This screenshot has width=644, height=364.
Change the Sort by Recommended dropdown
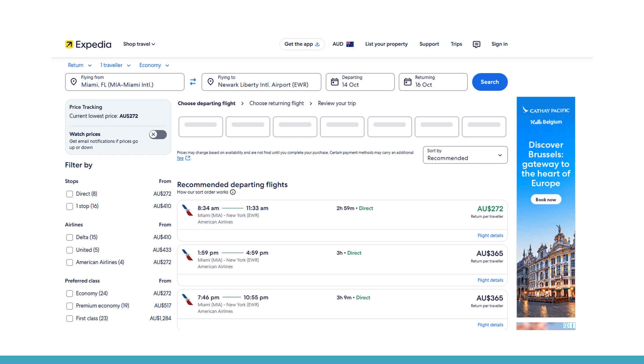point(465,155)
